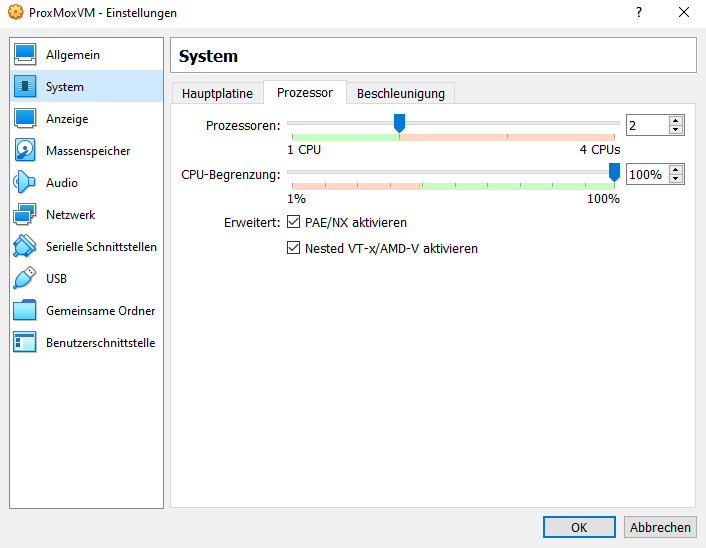Screen dimensions: 706x548
Task: Open the Anzeige monitor icon
Action: click(x=25, y=118)
